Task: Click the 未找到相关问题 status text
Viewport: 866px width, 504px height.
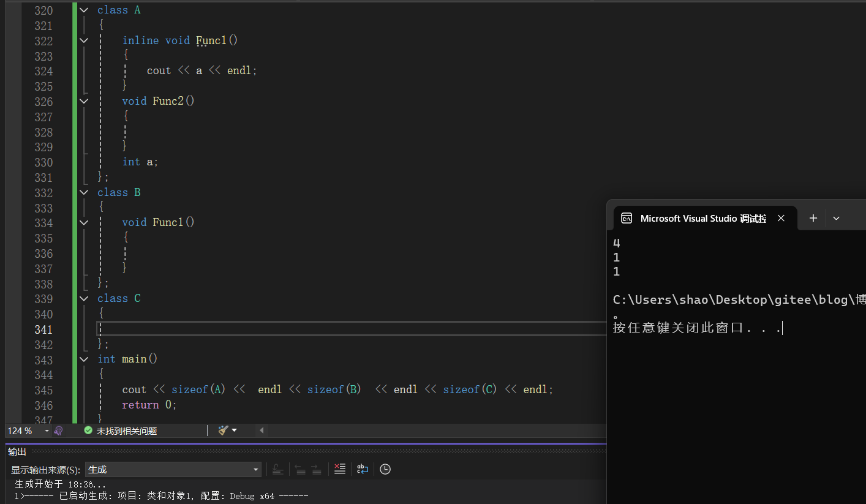Action: click(127, 431)
